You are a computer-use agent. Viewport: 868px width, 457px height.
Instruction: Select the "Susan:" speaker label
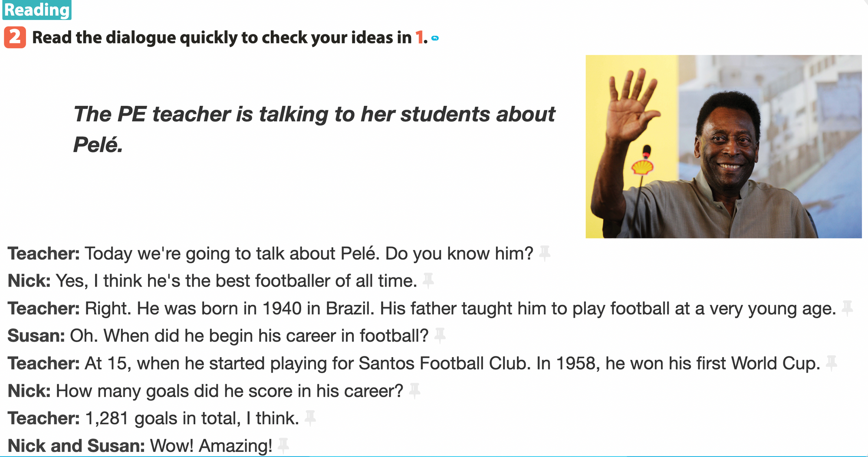[36, 336]
